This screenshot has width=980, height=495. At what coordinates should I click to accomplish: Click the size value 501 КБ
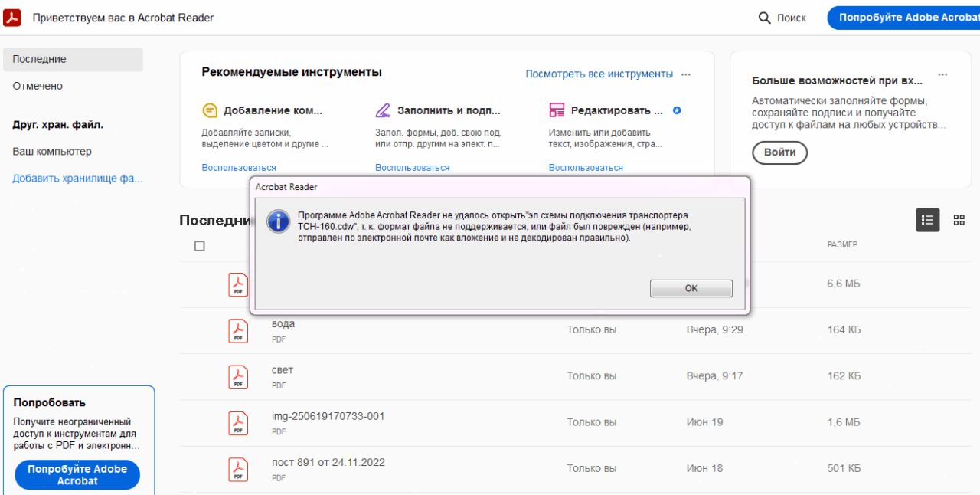[844, 467]
